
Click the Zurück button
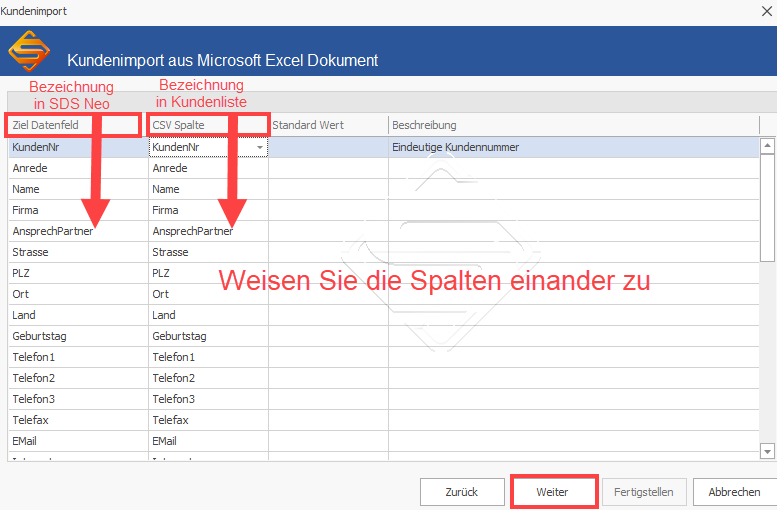[x=462, y=492]
